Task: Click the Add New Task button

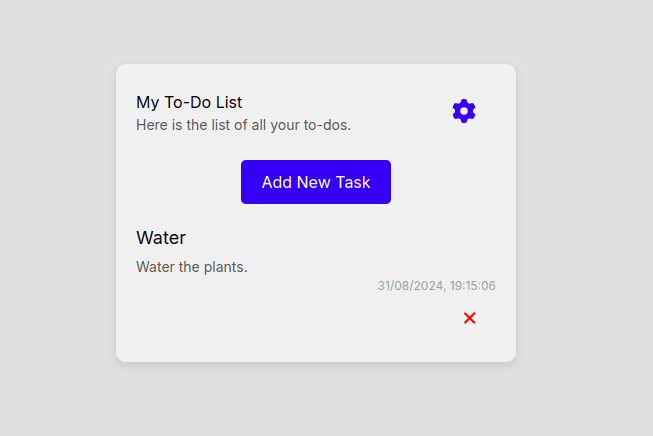Action: [x=316, y=182]
